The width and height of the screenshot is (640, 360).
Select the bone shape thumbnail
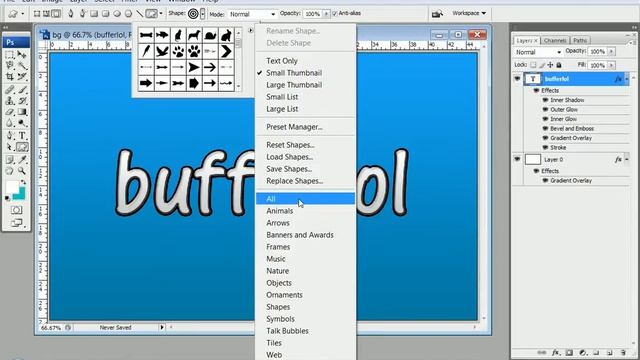pos(146,36)
